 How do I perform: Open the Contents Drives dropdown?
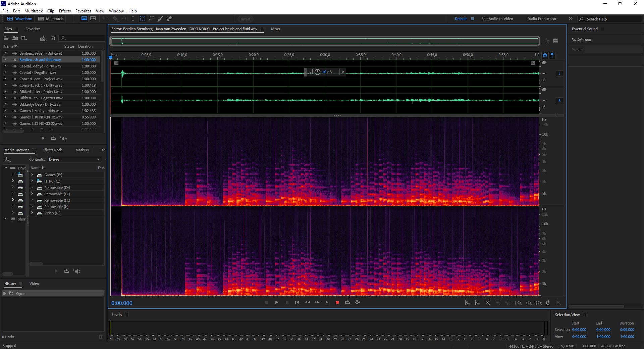pos(74,159)
